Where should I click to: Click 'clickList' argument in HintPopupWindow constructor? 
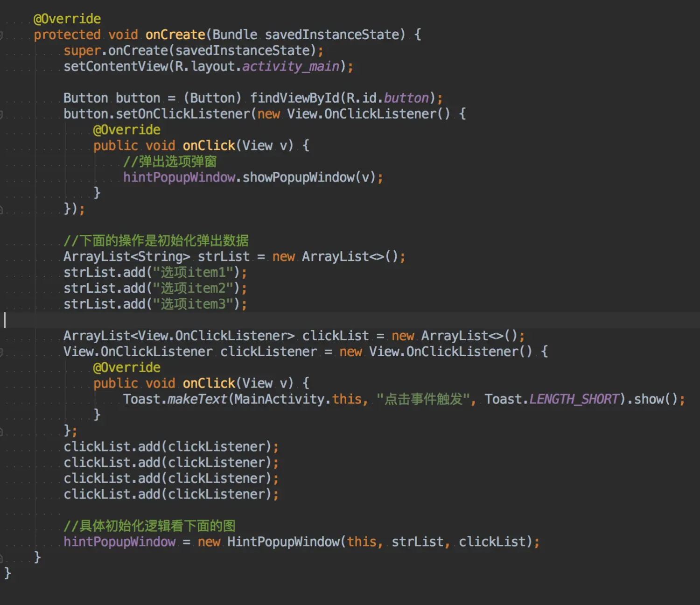(492, 542)
